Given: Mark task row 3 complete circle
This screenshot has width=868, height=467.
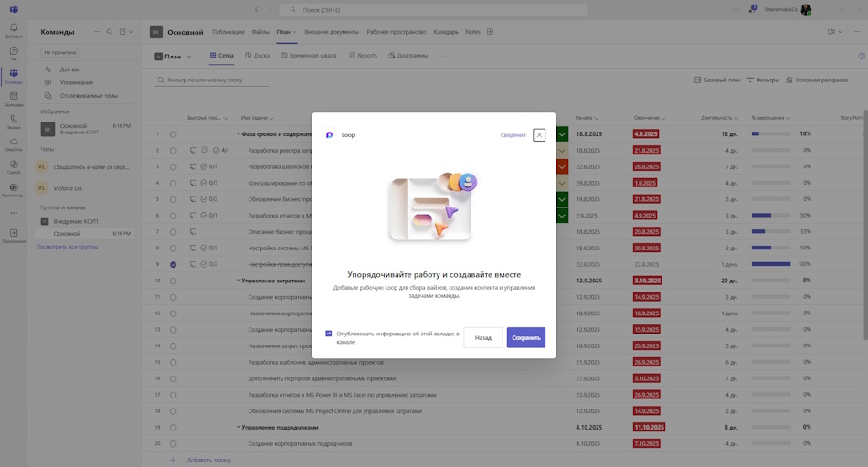Looking at the screenshot, I should pyautogui.click(x=174, y=166).
